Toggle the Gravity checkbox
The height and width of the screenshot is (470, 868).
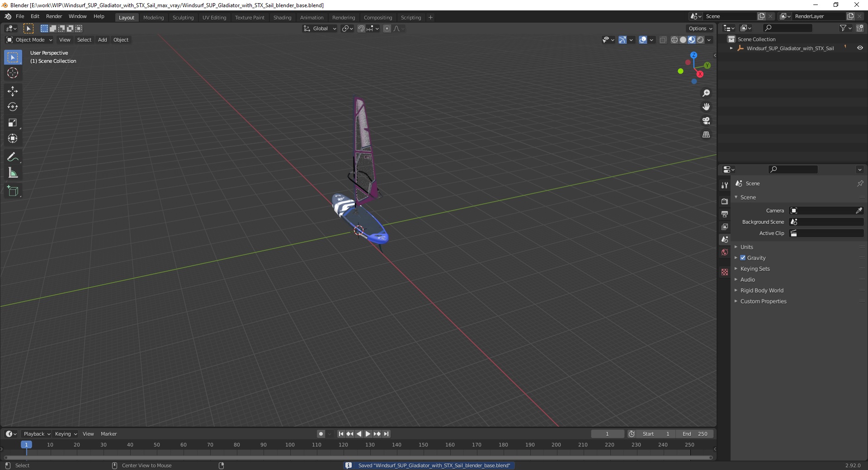(743, 258)
